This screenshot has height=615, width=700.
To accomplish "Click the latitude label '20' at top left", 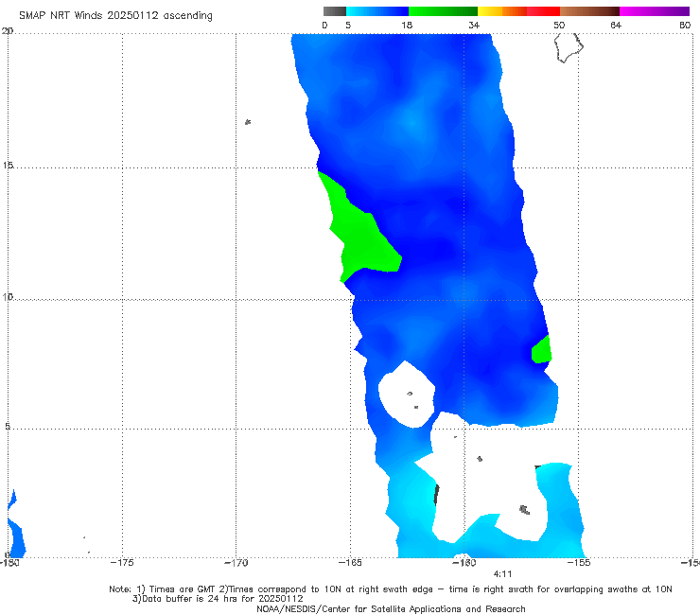I will [x=8, y=31].
